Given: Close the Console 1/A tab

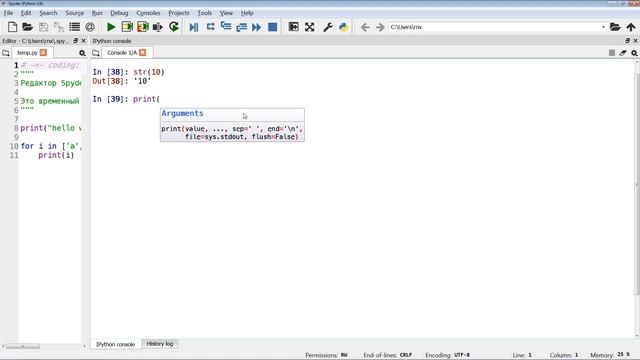Looking at the screenshot, I should 142,53.
